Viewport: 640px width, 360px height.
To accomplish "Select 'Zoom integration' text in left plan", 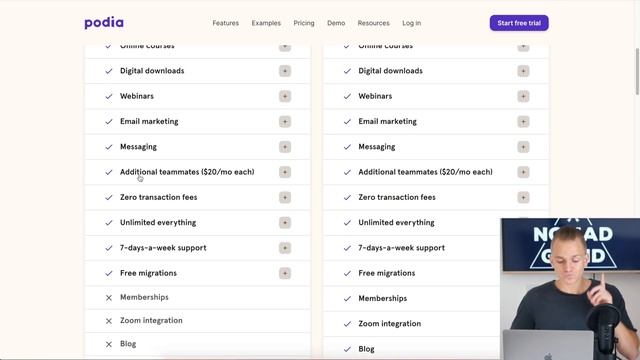I will pos(151,320).
